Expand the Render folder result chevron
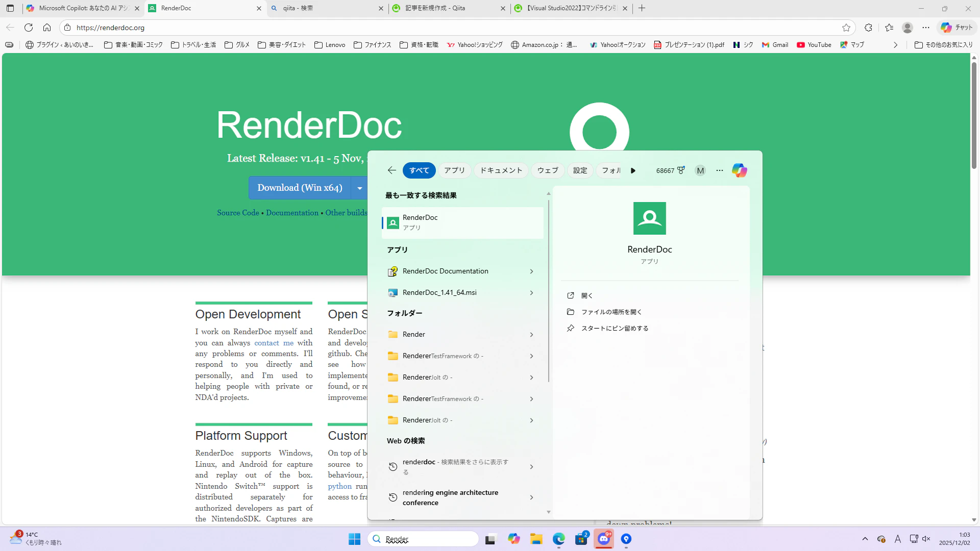This screenshot has width=980, height=551. point(531,335)
